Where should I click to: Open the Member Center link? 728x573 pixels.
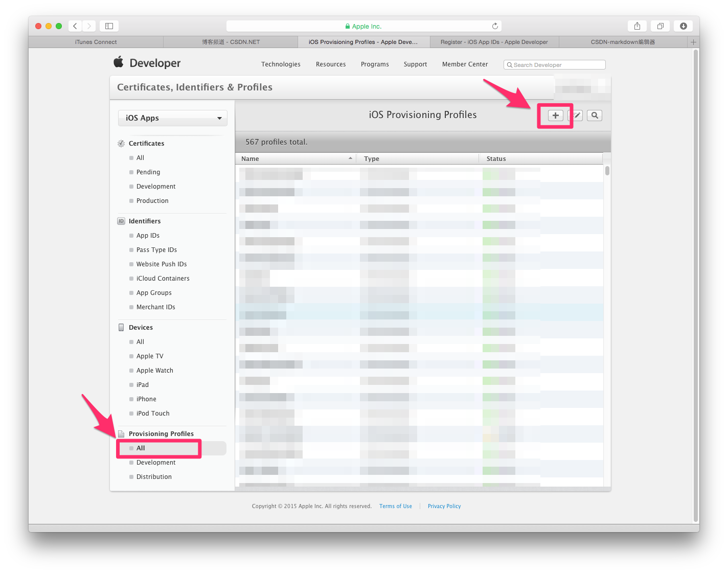coord(465,64)
